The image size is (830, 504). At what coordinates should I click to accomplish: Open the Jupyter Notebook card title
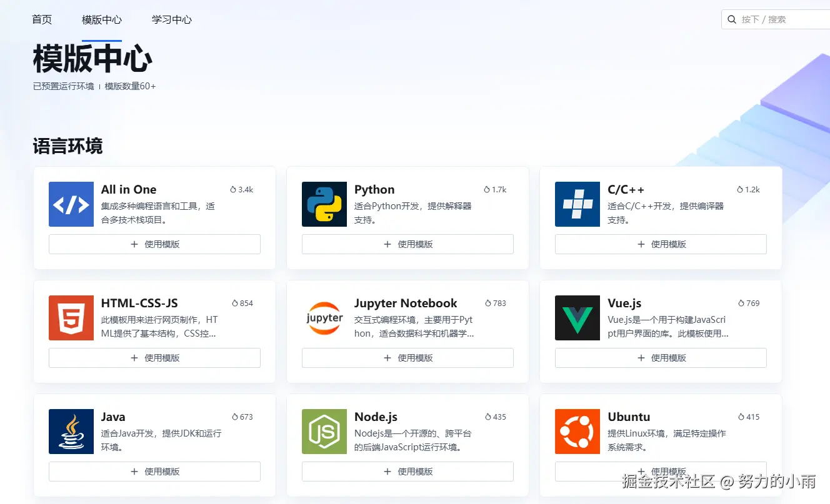[x=406, y=304]
